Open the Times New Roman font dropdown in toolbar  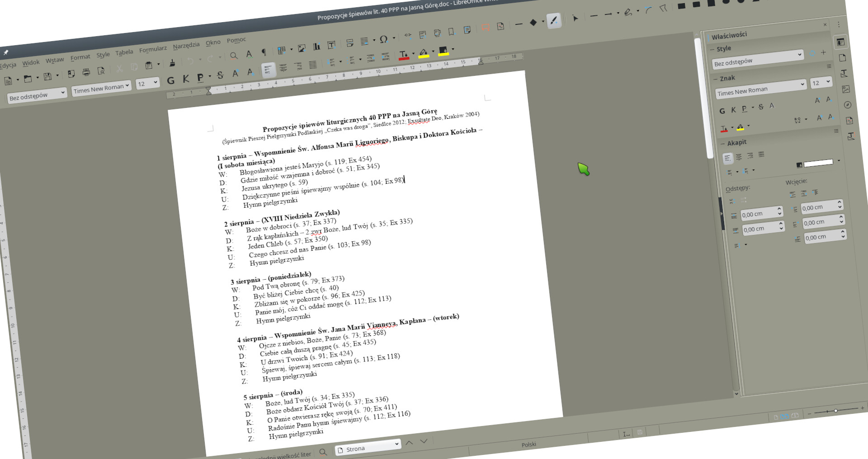[x=102, y=88]
